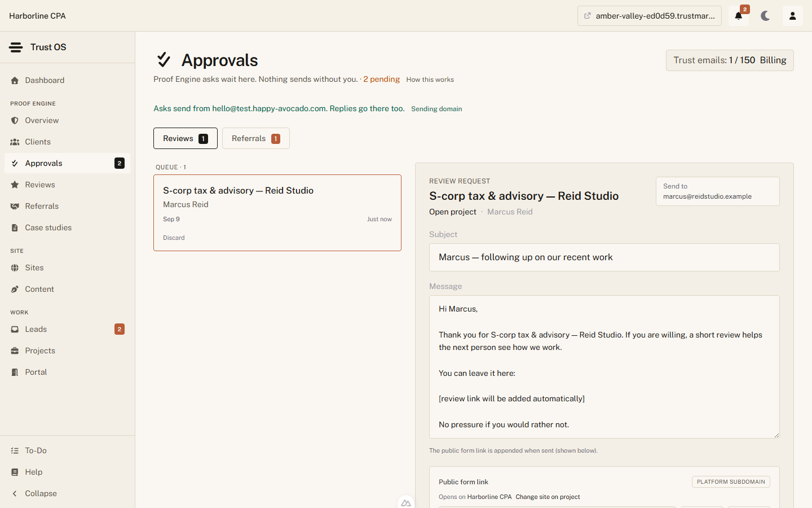Screen dimensions: 812x508
Task: Open the user account profile icon
Action: 792,16
